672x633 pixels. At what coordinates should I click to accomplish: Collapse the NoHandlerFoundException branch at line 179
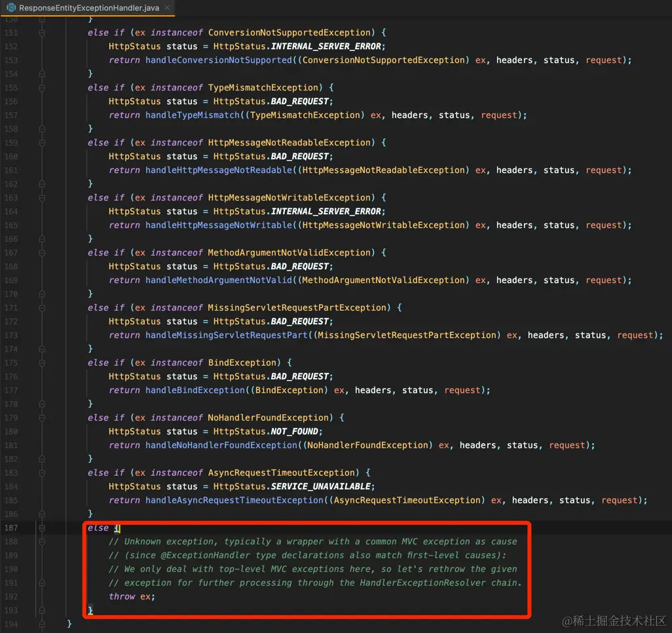(x=41, y=417)
